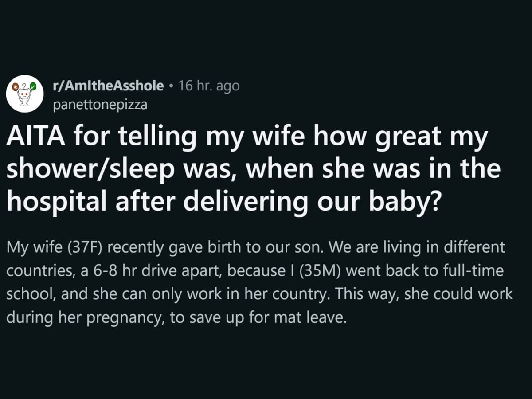Click the brown asterisk badge in avatar

15,86
